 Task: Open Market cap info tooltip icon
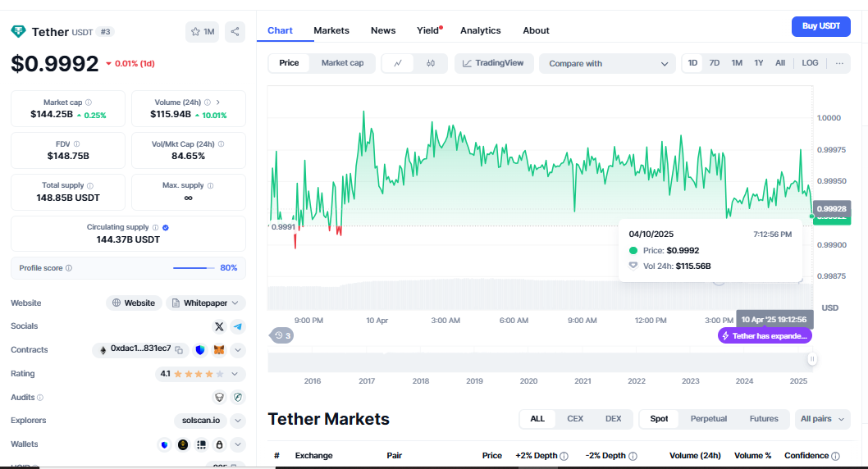click(x=89, y=102)
